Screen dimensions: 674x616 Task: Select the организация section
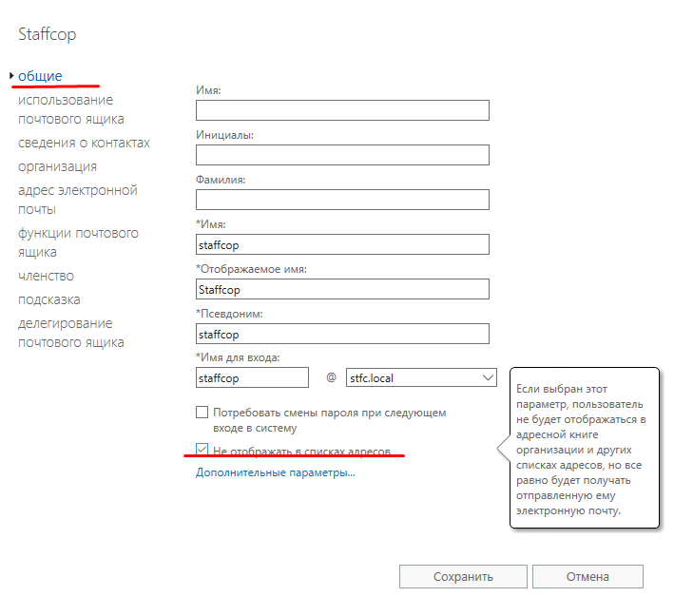[x=57, y=166]
